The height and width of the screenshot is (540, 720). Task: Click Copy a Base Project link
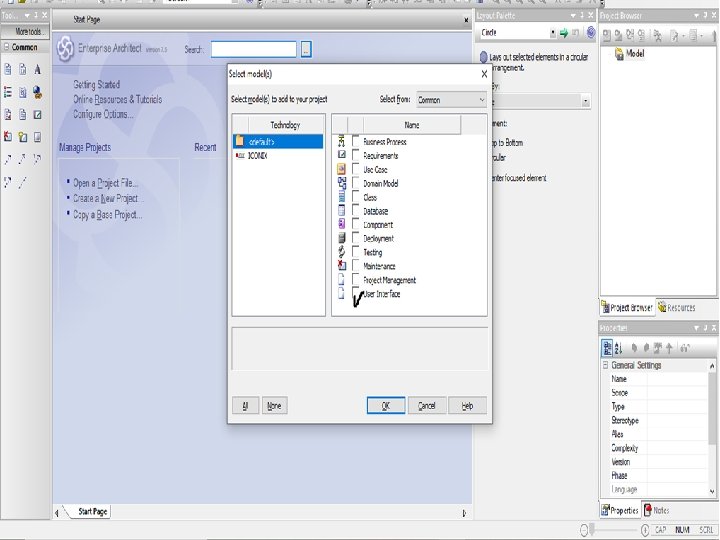(x=107, y=214)
